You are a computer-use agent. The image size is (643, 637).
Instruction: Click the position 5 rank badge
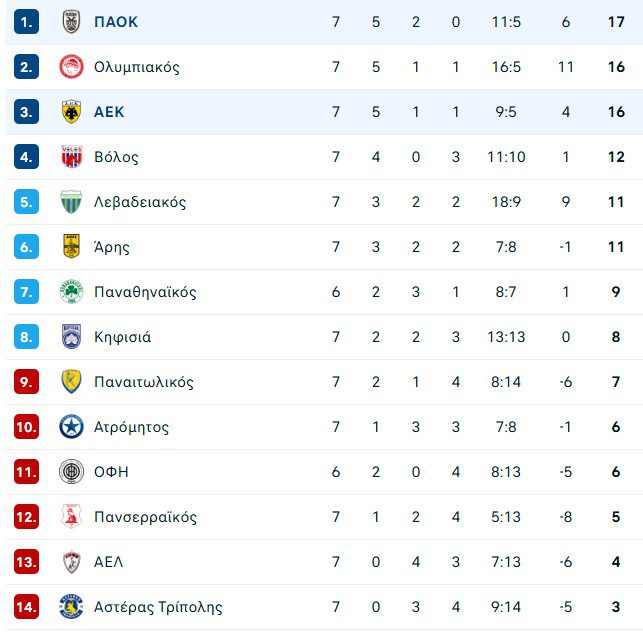(x=27, y=202)
